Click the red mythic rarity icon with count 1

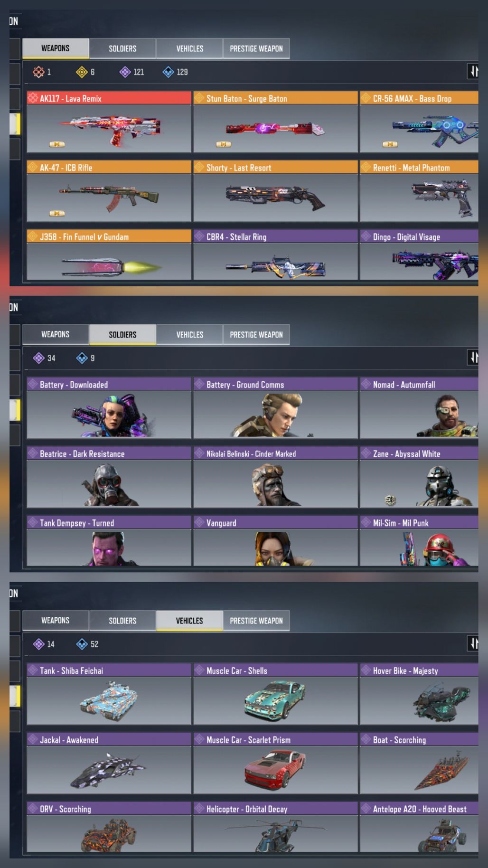38,72
